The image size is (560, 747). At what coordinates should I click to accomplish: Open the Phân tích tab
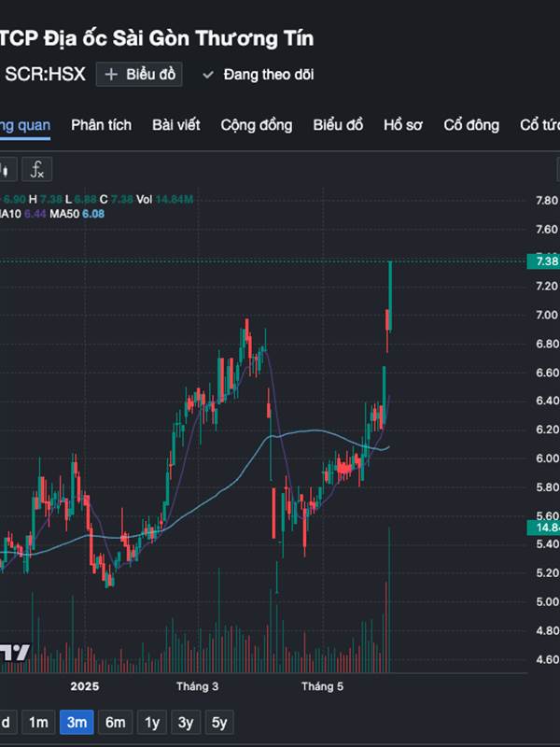pos(101,125)
